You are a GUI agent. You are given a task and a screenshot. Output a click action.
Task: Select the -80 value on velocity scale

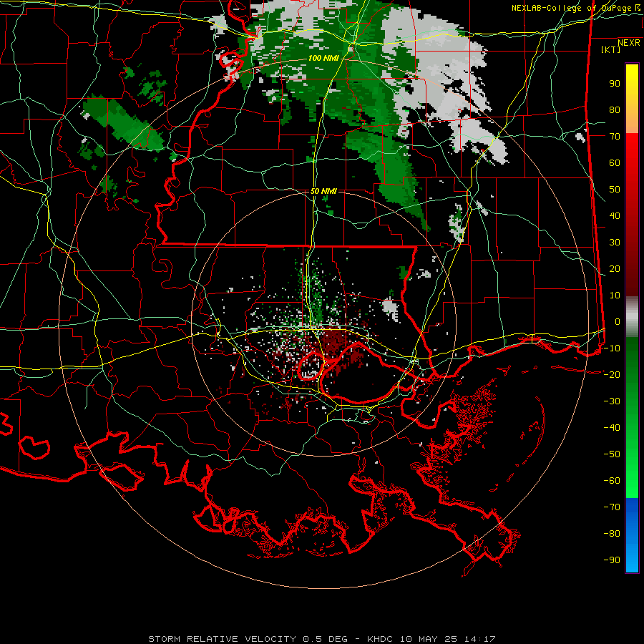point(612,534)
